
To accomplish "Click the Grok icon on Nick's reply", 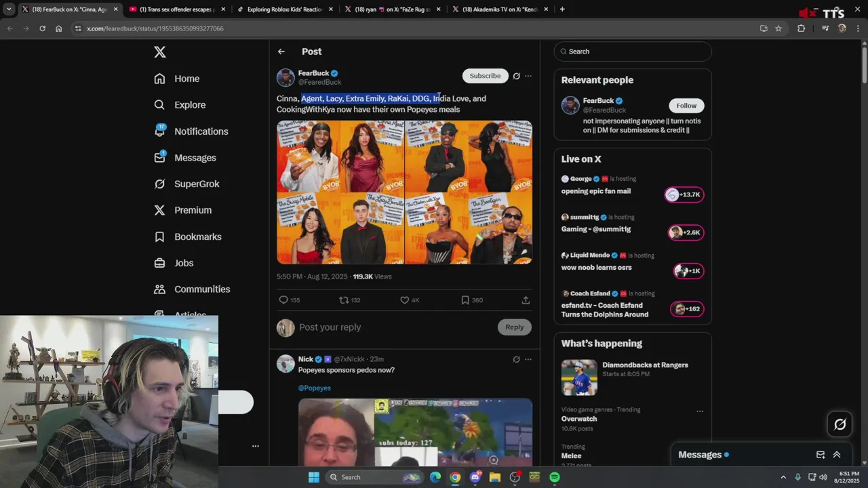I will pos(516,359).
